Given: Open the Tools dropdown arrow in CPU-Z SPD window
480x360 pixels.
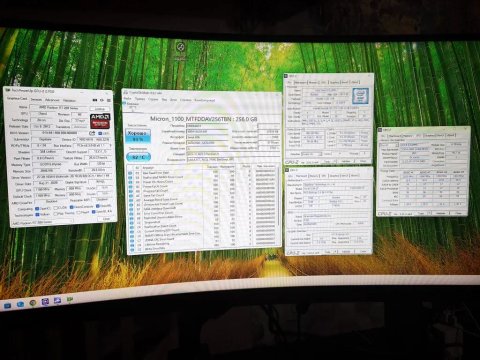Looking at the screenshot, I should 428,213.
